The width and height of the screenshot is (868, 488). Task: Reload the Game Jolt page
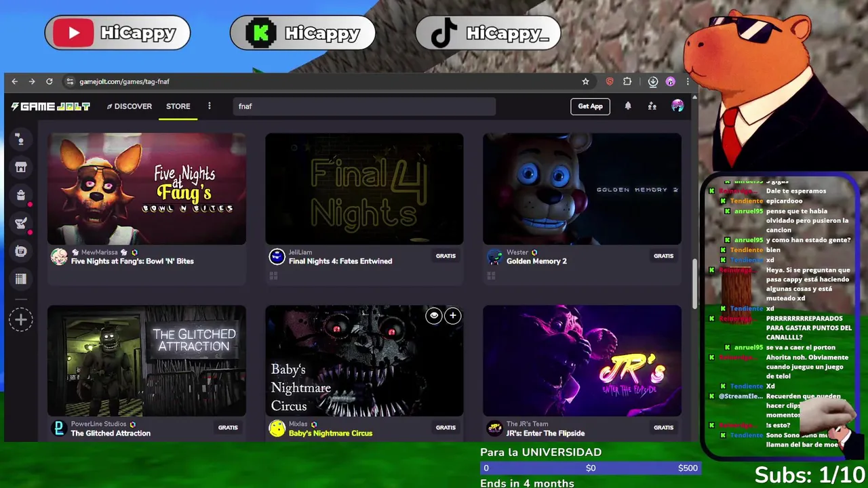49,81
